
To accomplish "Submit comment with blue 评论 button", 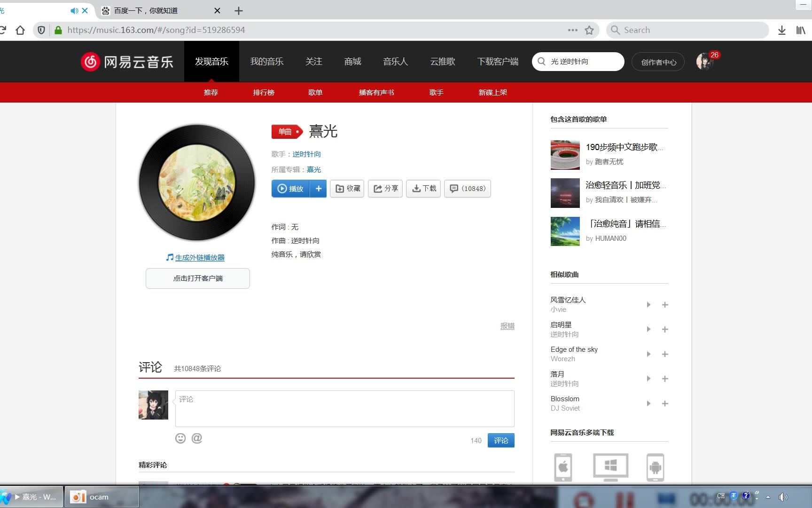I will pos(501,440).
